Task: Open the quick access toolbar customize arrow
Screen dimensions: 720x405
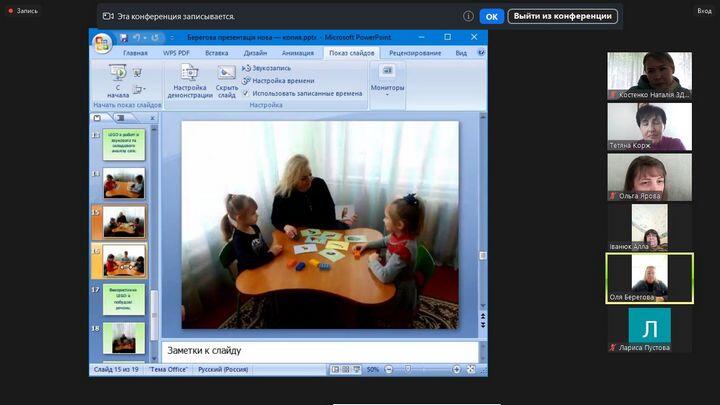Action: (x=172, y=38)
